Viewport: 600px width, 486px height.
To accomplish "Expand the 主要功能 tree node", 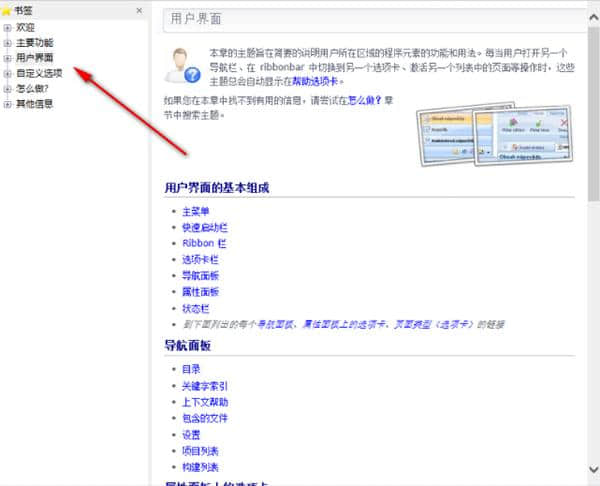I will 8,42.
